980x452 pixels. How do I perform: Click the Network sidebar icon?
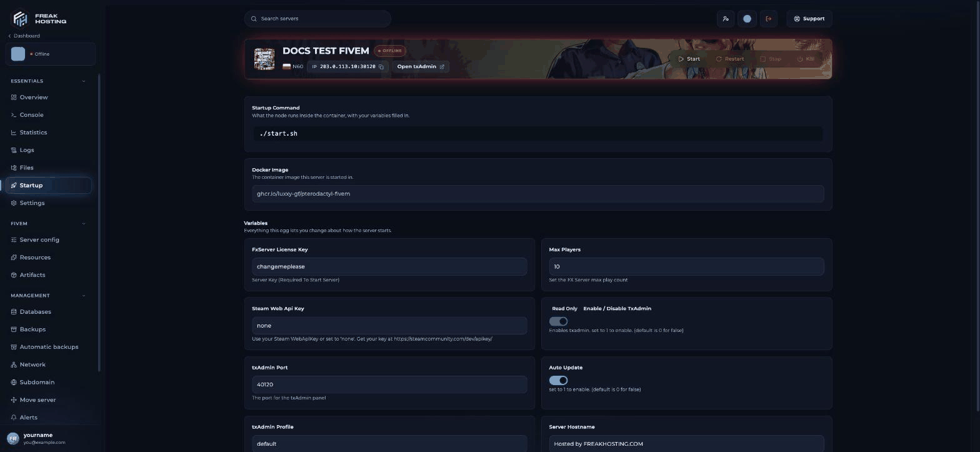click(14, 364)
